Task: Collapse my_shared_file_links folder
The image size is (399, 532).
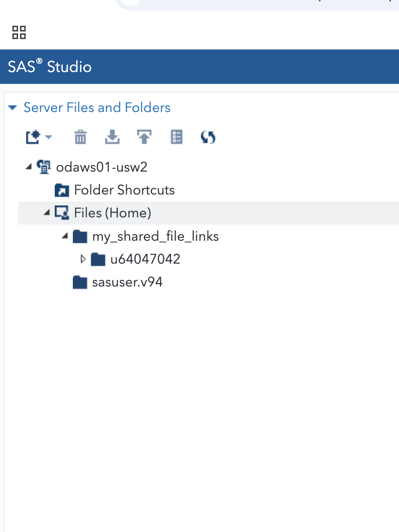Action: click(65, 236)
